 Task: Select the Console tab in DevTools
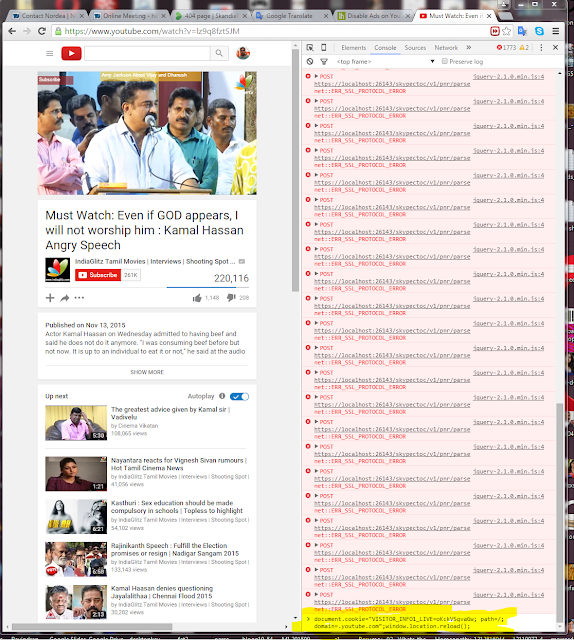tap(385, 48)
